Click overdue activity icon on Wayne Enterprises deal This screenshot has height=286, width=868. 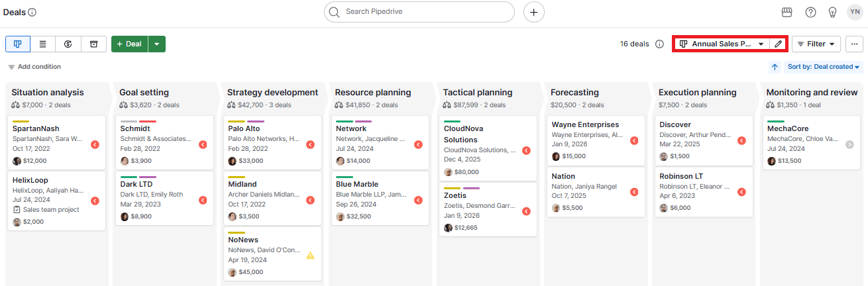point(634,140)
